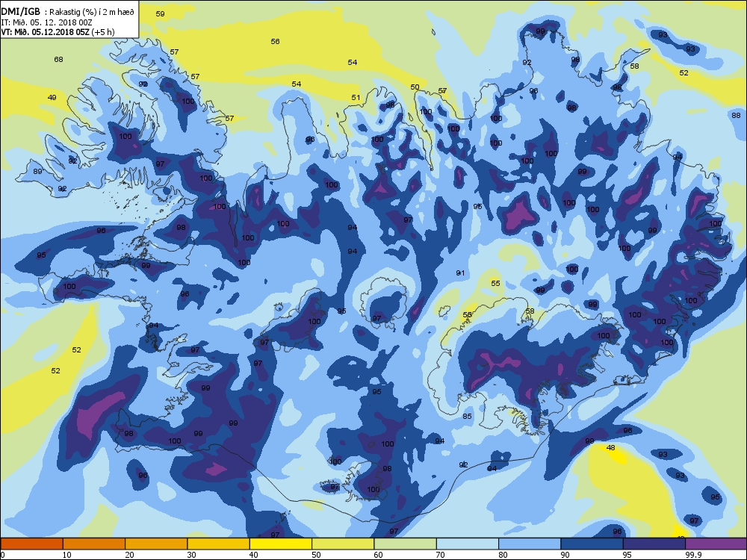Click the DMI/IGB title label
This screenshot has height=560, width=747.
tap(20, 12)
